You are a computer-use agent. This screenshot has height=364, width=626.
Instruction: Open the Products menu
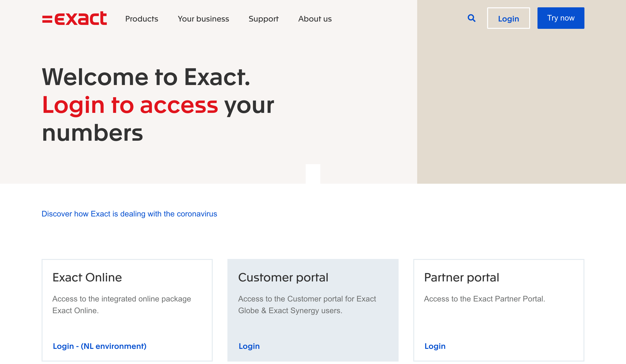[142, 19]
